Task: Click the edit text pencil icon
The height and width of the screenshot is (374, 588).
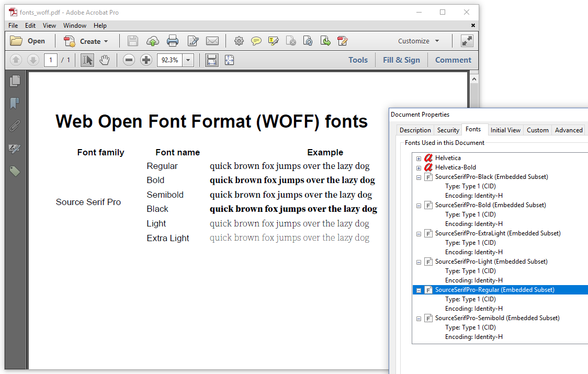Action: 193,41
